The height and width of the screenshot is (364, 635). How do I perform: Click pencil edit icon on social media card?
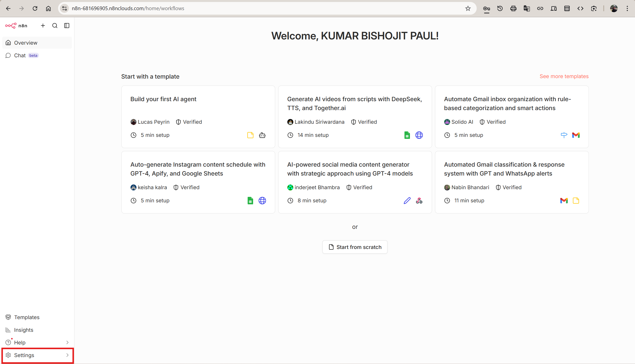click(407, 201)
